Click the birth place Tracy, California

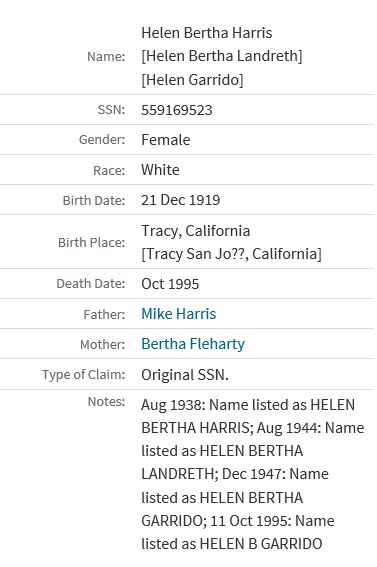point(196,231)
